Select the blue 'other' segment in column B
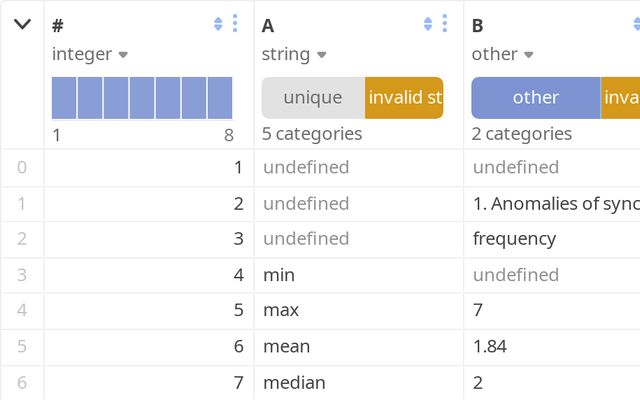 535,98
